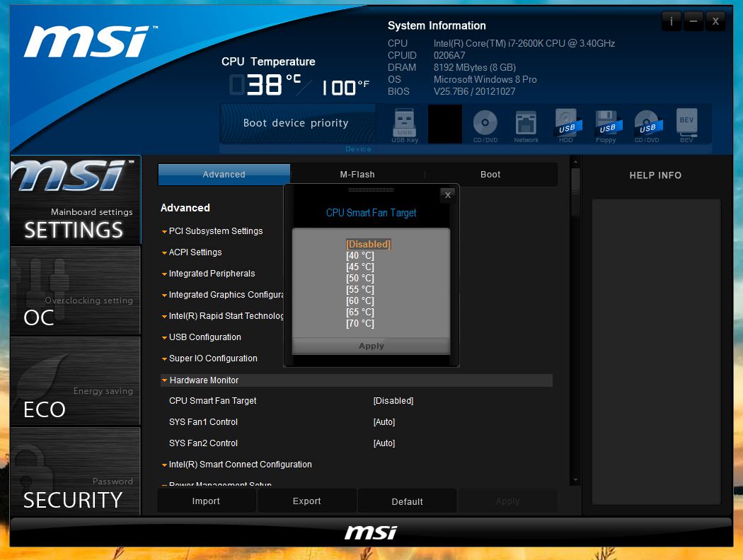Click the scrollbar up arrow
Viewport: 743px width, 560px height.
575,161
